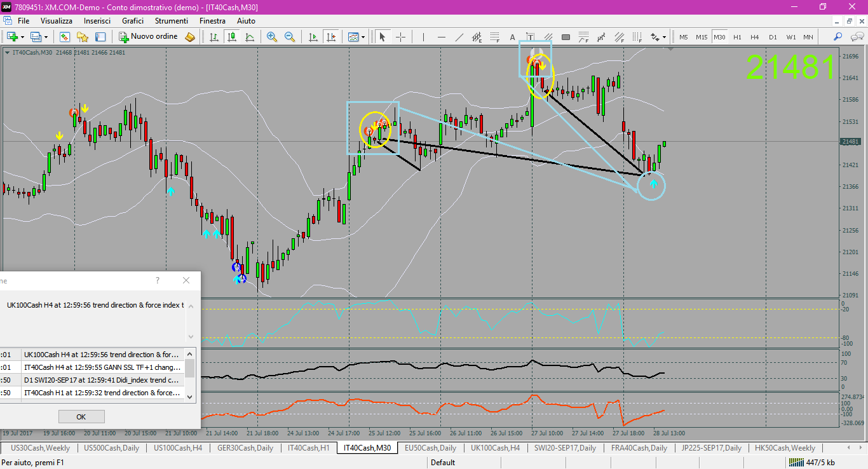Switch to HK50Cash,Weekly chart tab

pyautogui.click(x=785, y=448)
